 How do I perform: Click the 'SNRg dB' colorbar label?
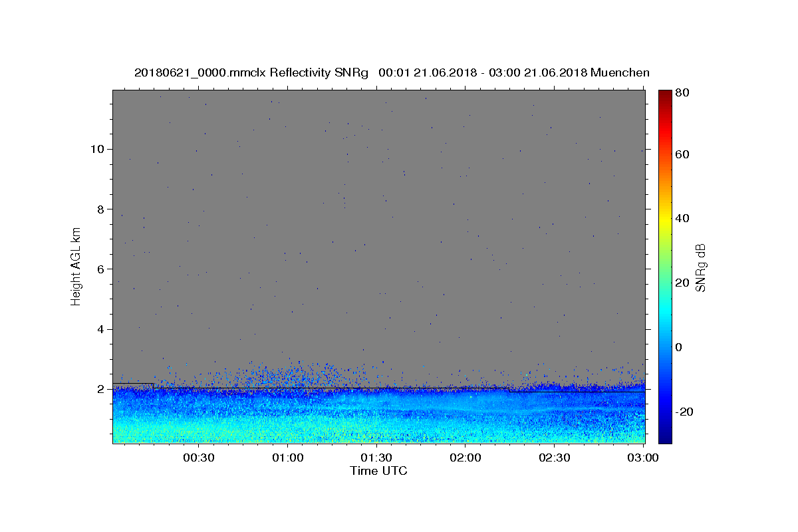[700, 267]
